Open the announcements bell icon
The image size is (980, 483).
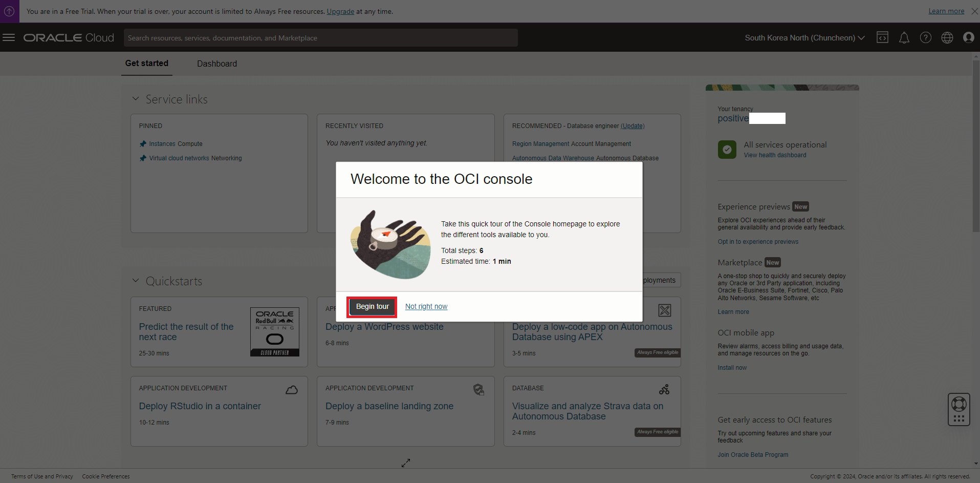(x=904, y=38)
